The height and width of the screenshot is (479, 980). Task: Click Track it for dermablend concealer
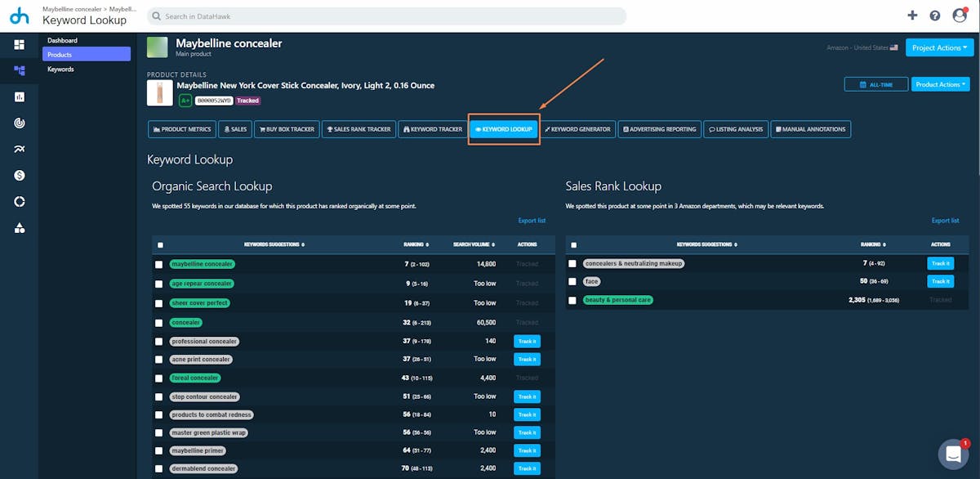(527, 468)
